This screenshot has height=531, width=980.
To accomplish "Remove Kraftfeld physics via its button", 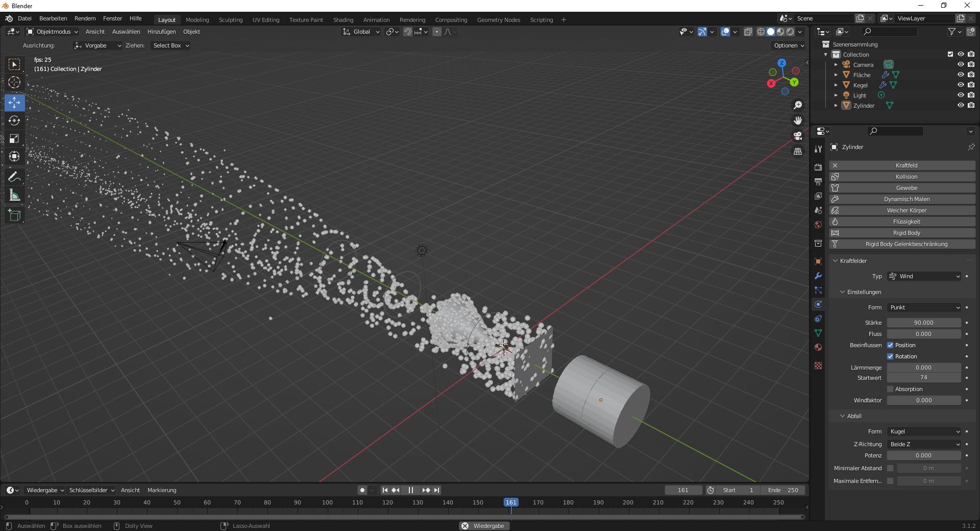I will (x=902, y=165).
